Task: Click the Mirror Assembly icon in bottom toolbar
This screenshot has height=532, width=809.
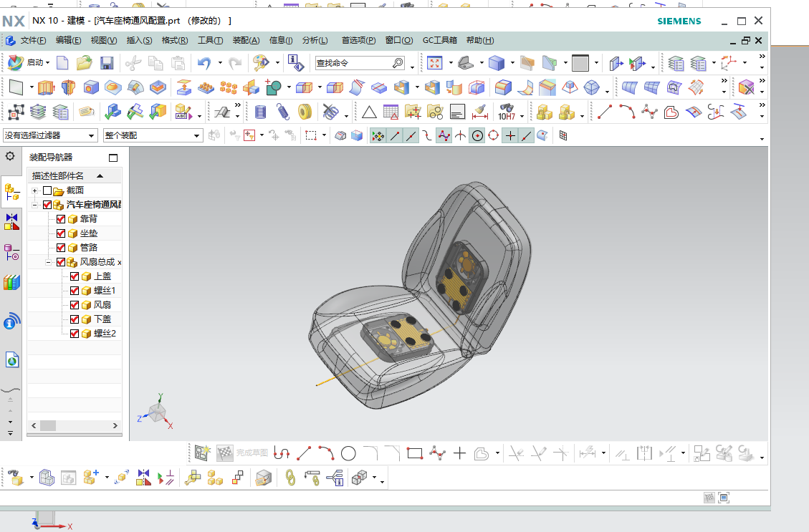Action: coord(143,478)
